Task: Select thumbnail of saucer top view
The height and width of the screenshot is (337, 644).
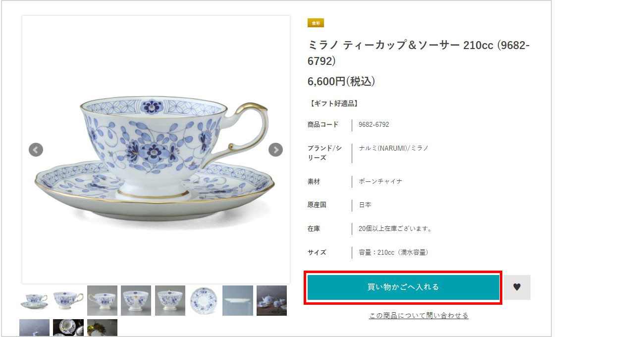Action: click(x=204, y=300)
